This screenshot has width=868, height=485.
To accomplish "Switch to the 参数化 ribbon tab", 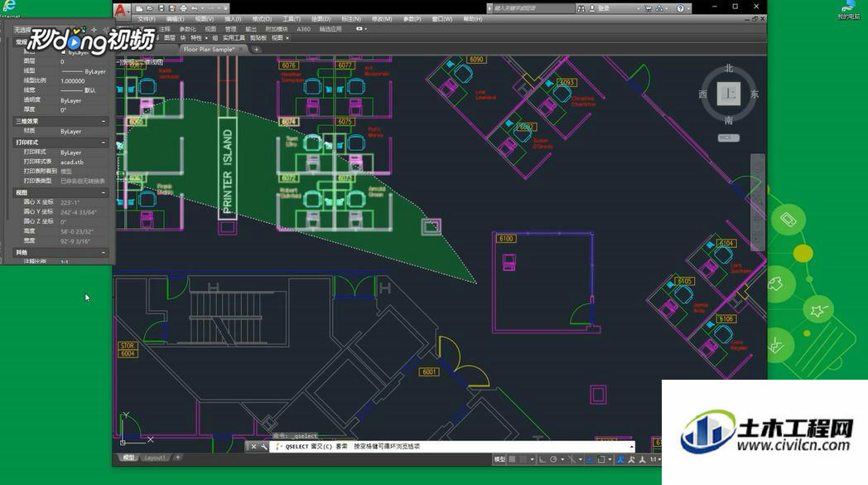I will 188,29.
